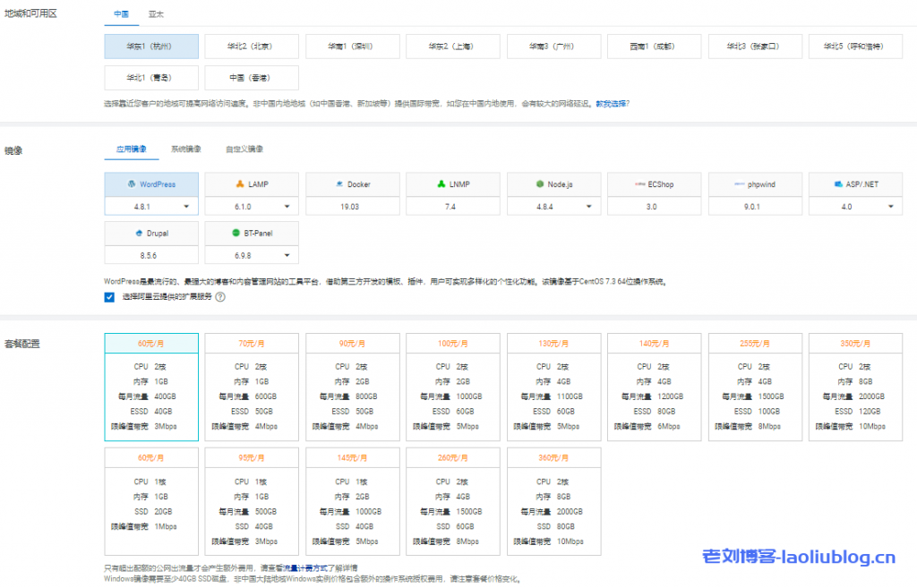Select the BT-Panel application image
Image resolution: width=917 pixels, height=588 pixels.
click(252, 234)
